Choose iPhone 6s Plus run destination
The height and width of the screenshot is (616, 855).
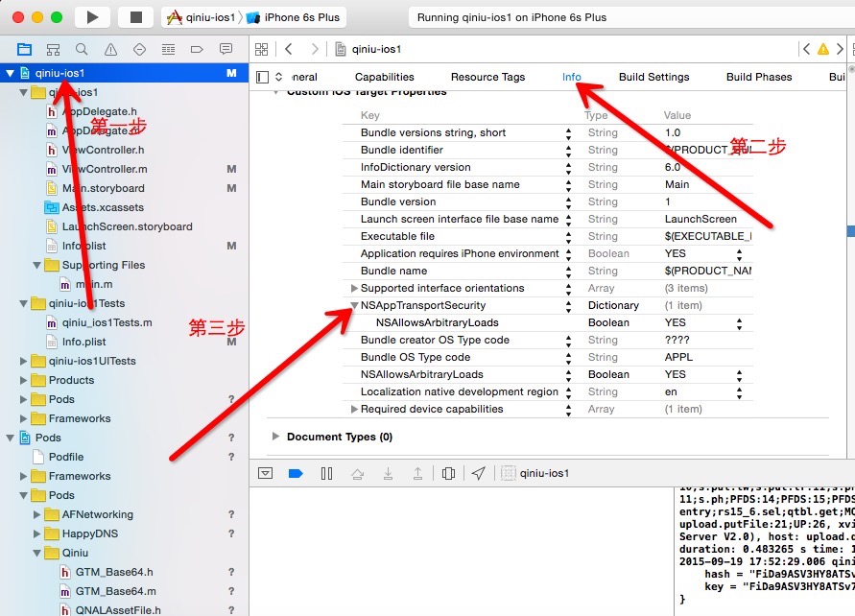pos(293,17)
